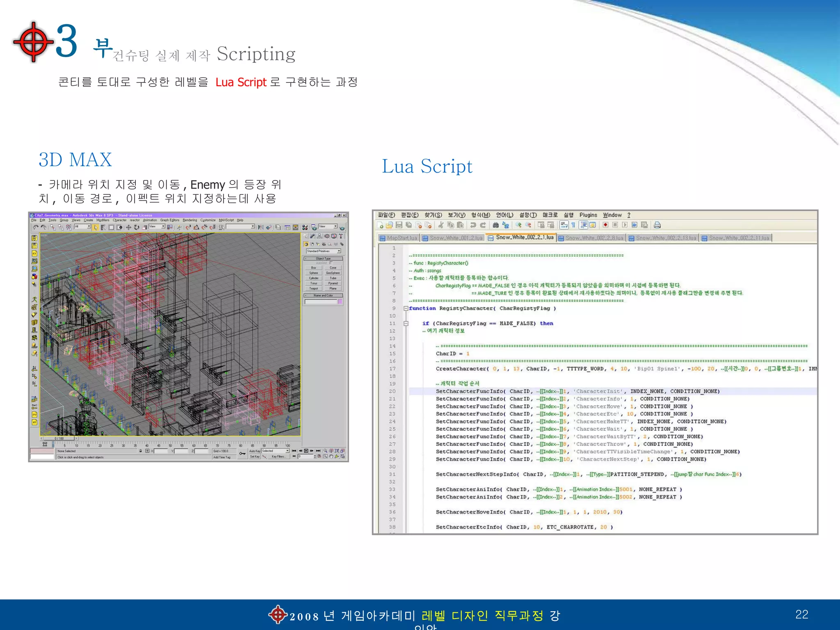
Task: Toggle the selection lock padlock
Action: (141, 451)
